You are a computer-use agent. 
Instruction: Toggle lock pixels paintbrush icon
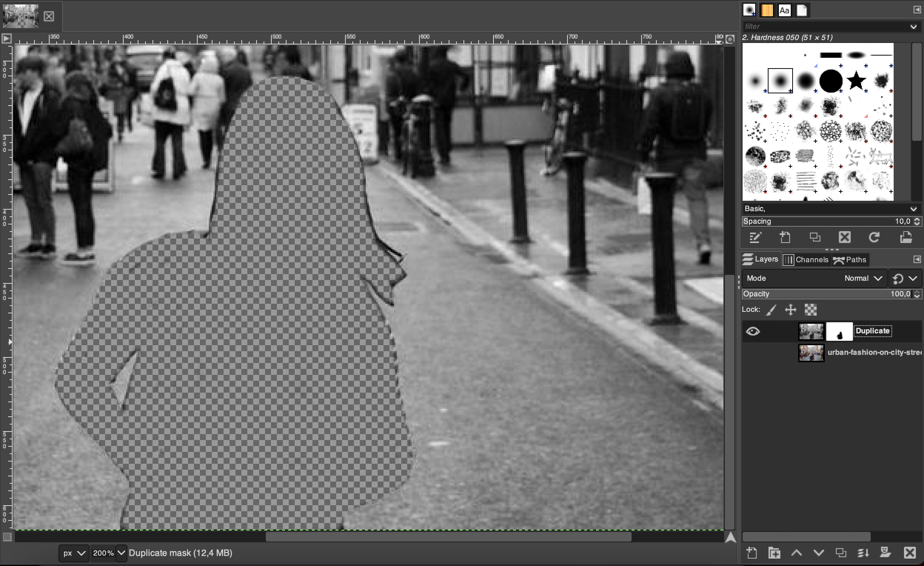click(771, 310)
